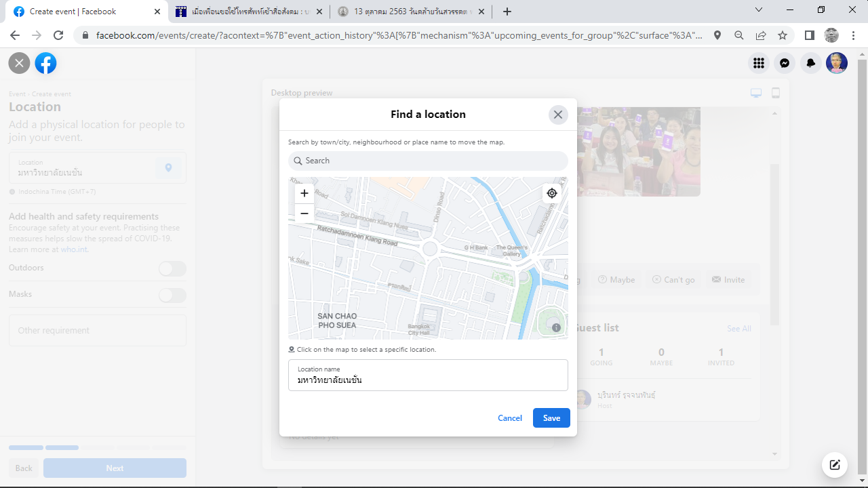Zoom out on the map
The width and height of the screenshot is (868, 488).
click(x=304, y=213)
